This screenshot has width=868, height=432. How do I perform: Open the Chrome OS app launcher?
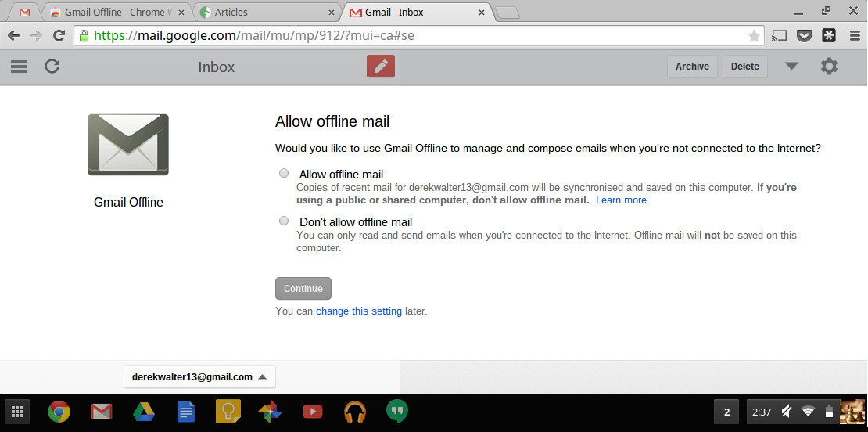[x=17, y=411]
